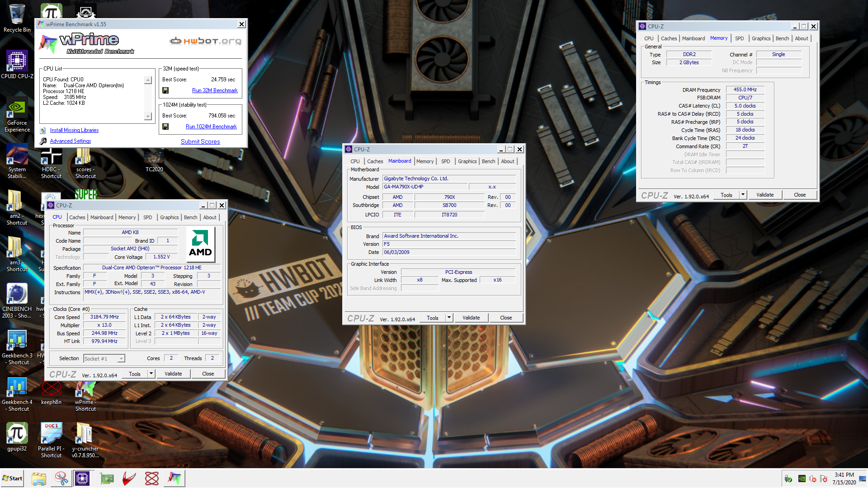Save 1024M score with floppy disk icon
Image resolution: width=868 pixels, height=488 pixels.
tap(165, 127)
